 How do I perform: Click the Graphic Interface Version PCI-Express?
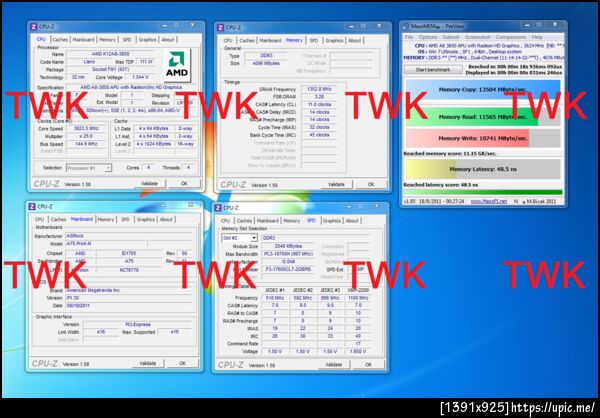pyautogui.click(x=138, y=325)
